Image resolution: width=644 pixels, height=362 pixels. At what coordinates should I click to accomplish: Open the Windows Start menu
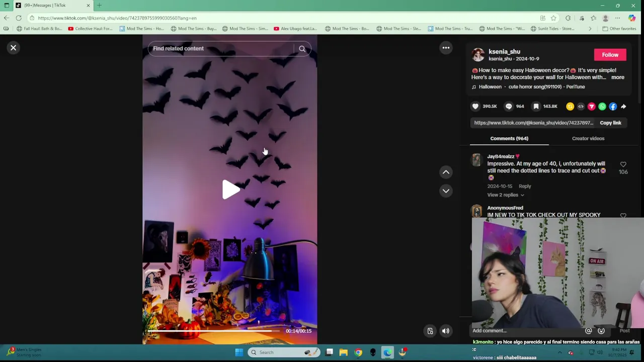[x=239, y=352]
